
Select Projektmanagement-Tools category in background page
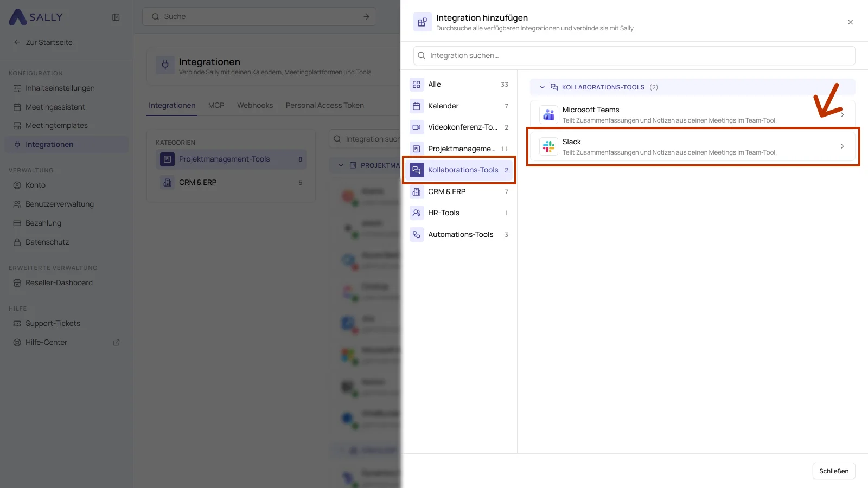pos(231,159)
